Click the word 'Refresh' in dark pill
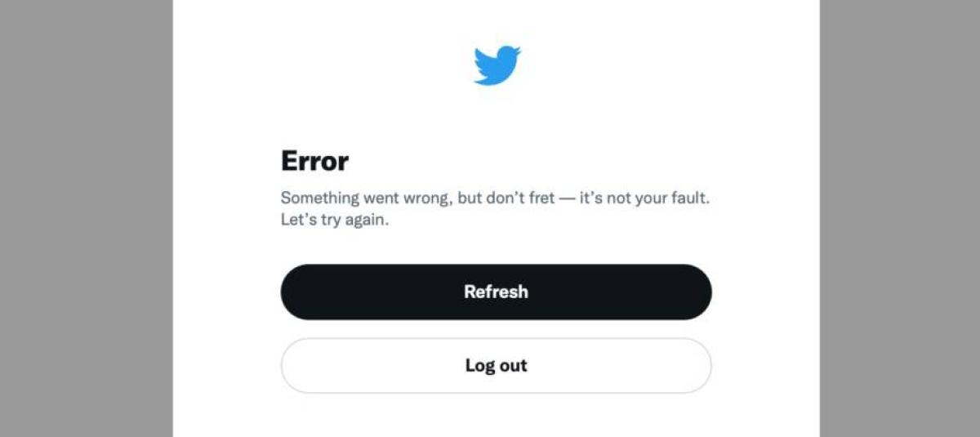Viewport: 980px width, 437px height. click(496, 292)
